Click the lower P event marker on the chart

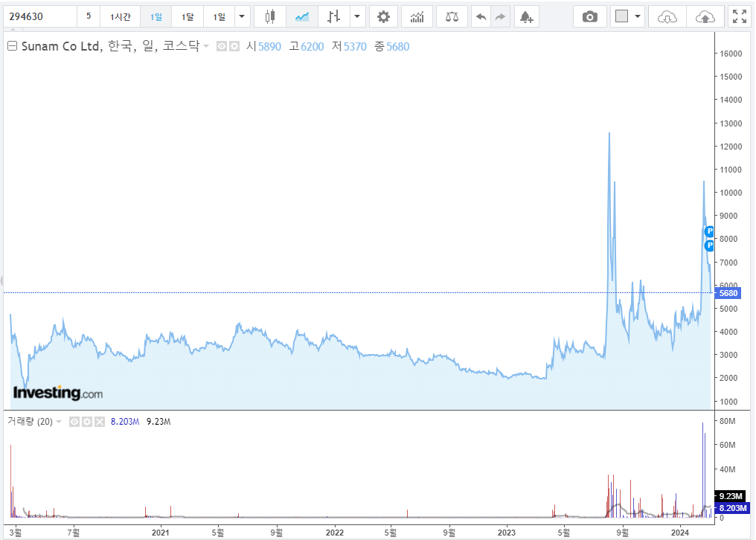point(709,245)
